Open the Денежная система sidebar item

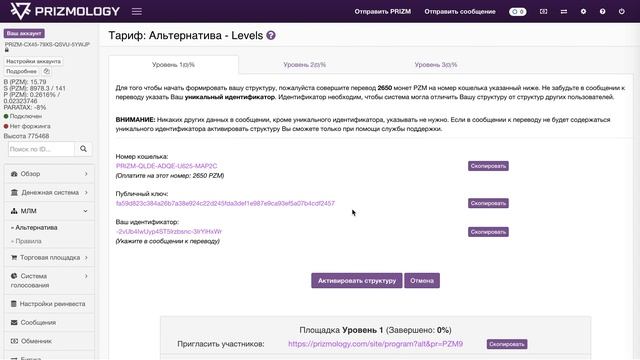49,192
